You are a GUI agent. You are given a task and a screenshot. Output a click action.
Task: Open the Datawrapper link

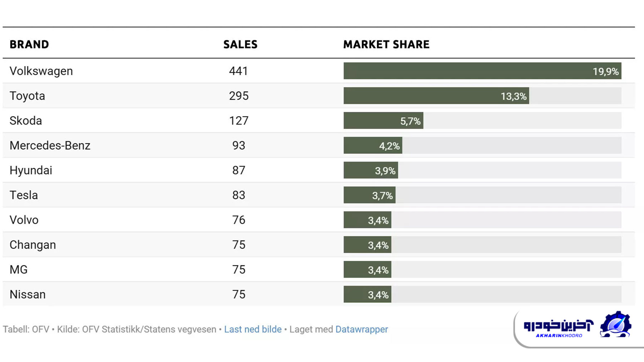click(361, 329)
